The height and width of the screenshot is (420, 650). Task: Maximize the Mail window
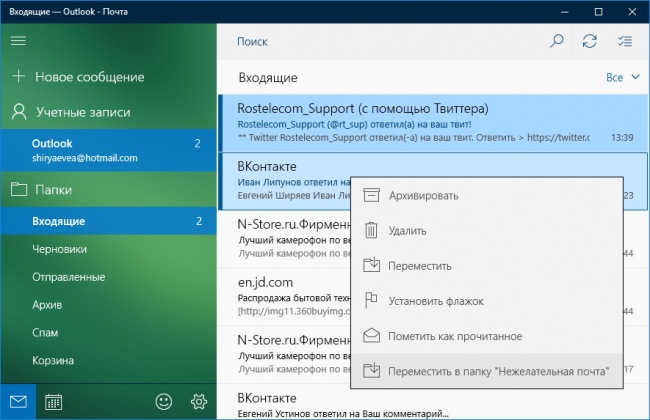point(598,12)
